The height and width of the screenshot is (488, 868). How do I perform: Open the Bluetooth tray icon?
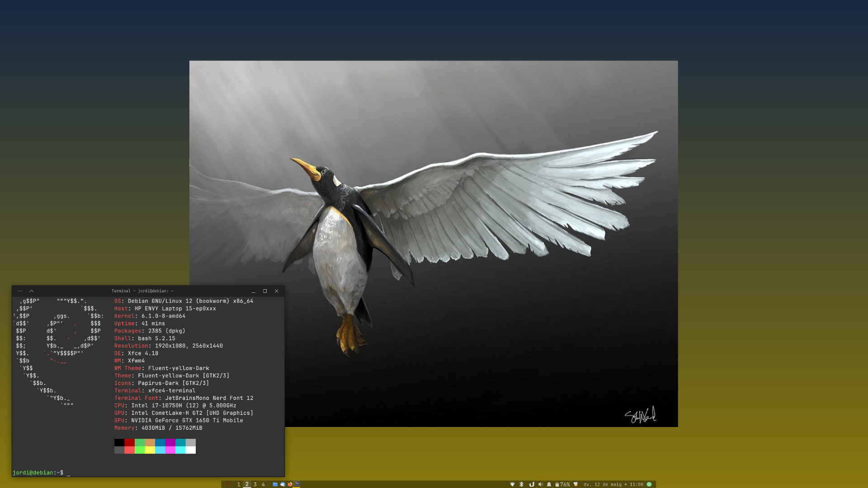point(521,484)
